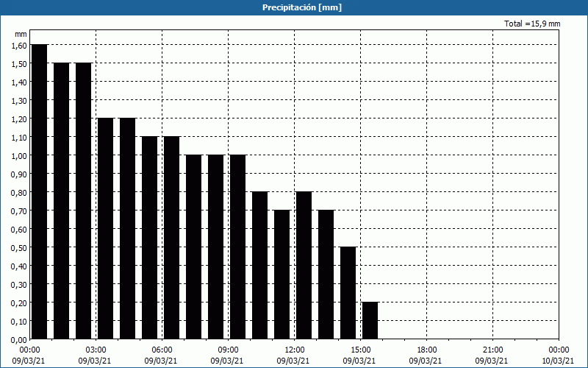
Task: Click the 0,90 y-axis value
Action: click(x=19, y=174)
